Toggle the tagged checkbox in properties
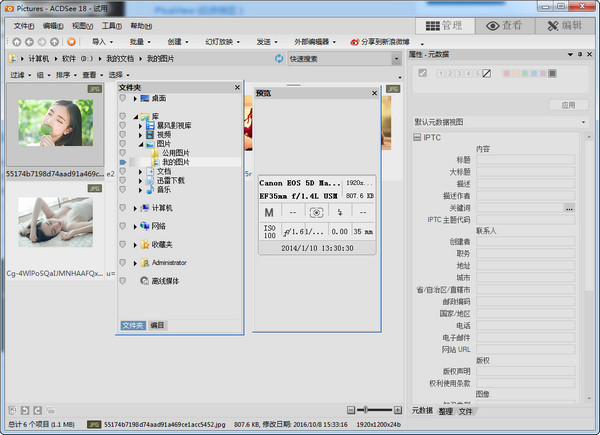Image resolution: width=600 pixels, height=435 pixels. [422, 73]
